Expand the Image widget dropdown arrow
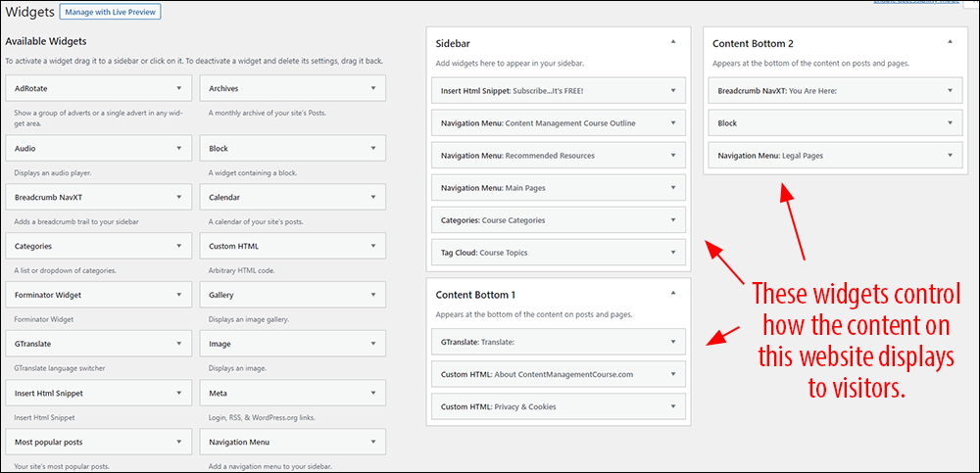Viewport: 980px width, 473px height. 373,343
